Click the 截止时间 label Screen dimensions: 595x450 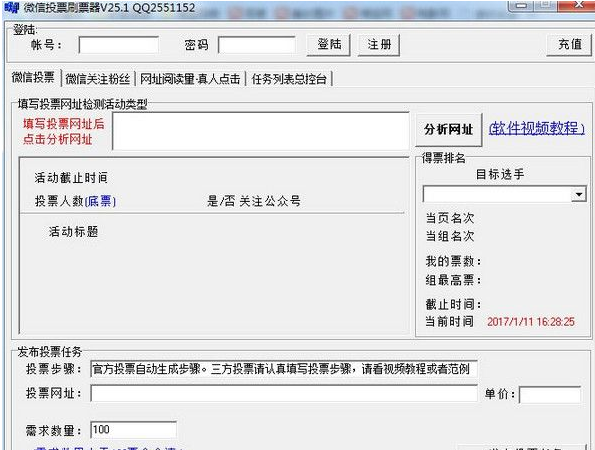453,304
